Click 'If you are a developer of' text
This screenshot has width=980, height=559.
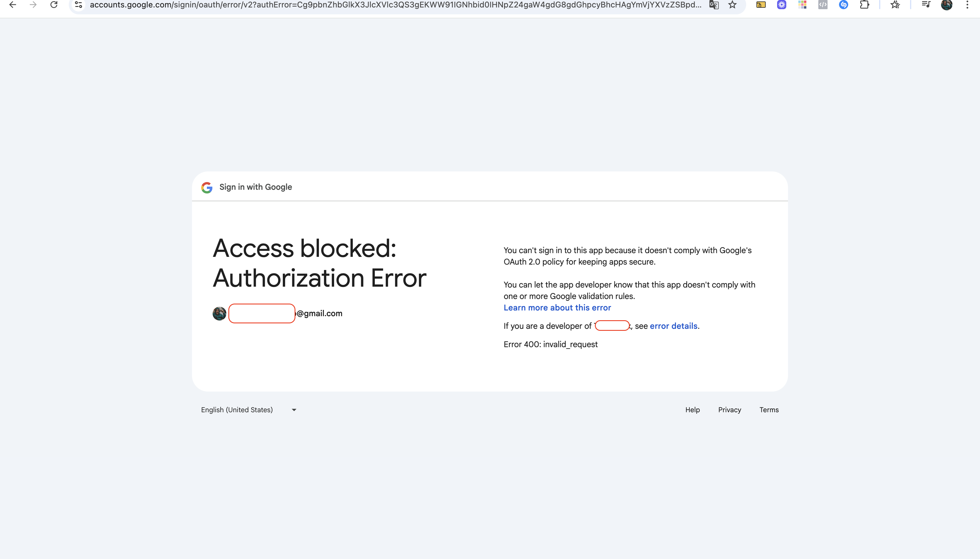(x=548, y=326)
